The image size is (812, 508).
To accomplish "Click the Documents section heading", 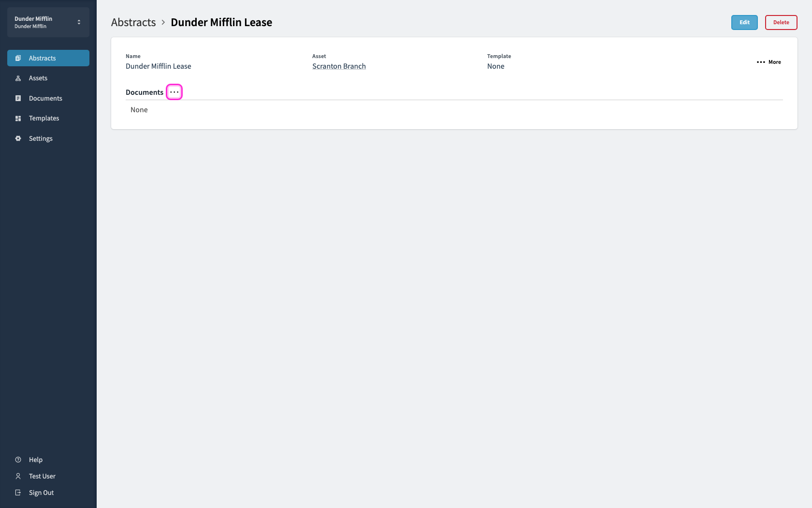I will (145, 92).
